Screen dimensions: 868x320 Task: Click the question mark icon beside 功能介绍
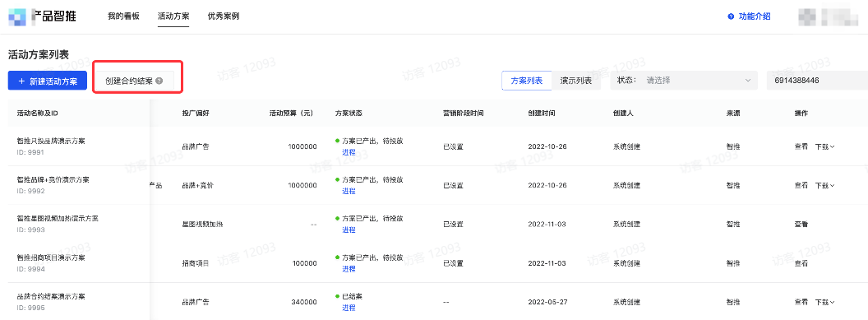tap(731, 16)
